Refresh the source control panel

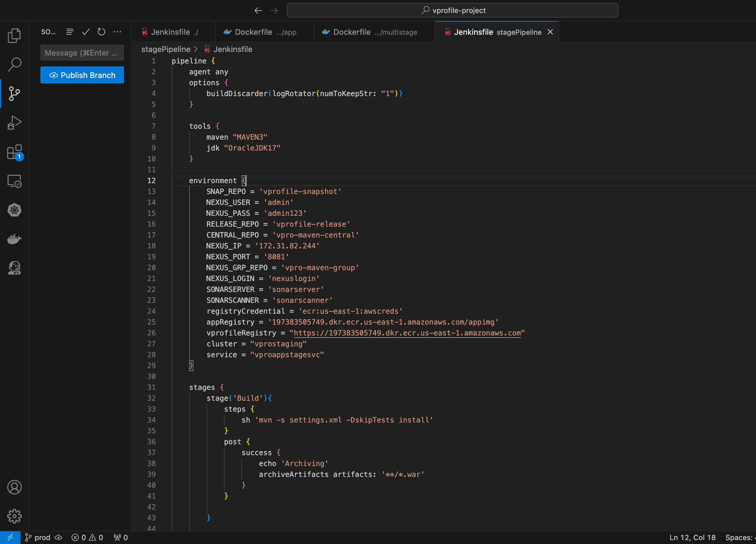click(101, 32)
